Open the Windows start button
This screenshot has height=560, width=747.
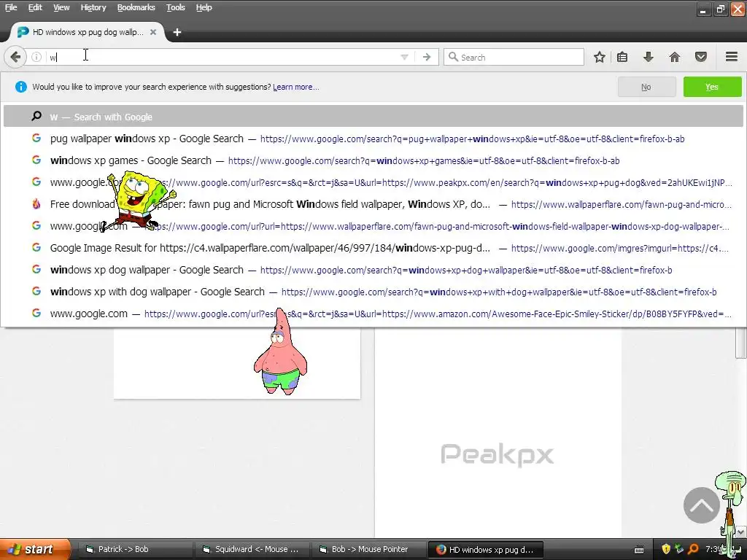pos(34,550)
